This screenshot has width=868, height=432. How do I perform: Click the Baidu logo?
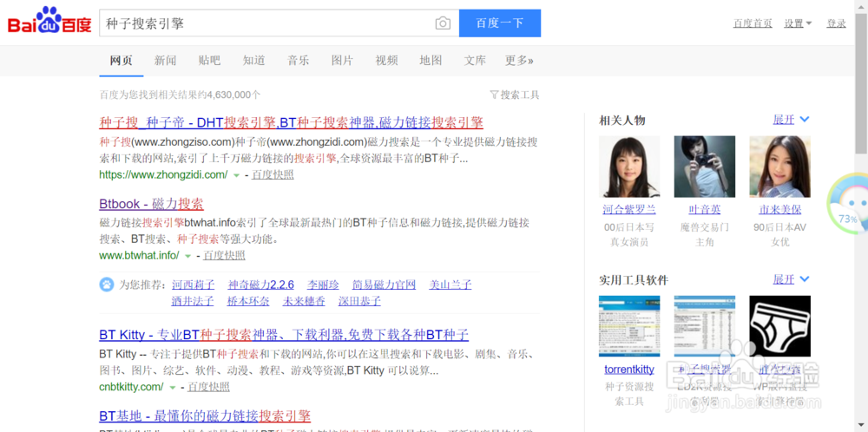49,21
